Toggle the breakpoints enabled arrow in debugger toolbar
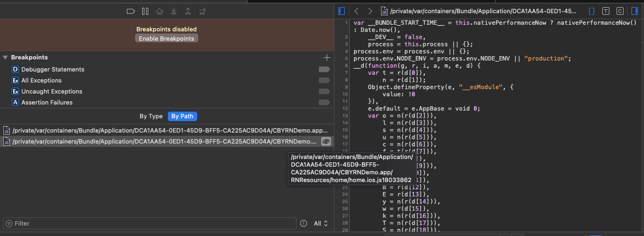Image resolution: width=644 pixels, height=236 pixels. 131,11
